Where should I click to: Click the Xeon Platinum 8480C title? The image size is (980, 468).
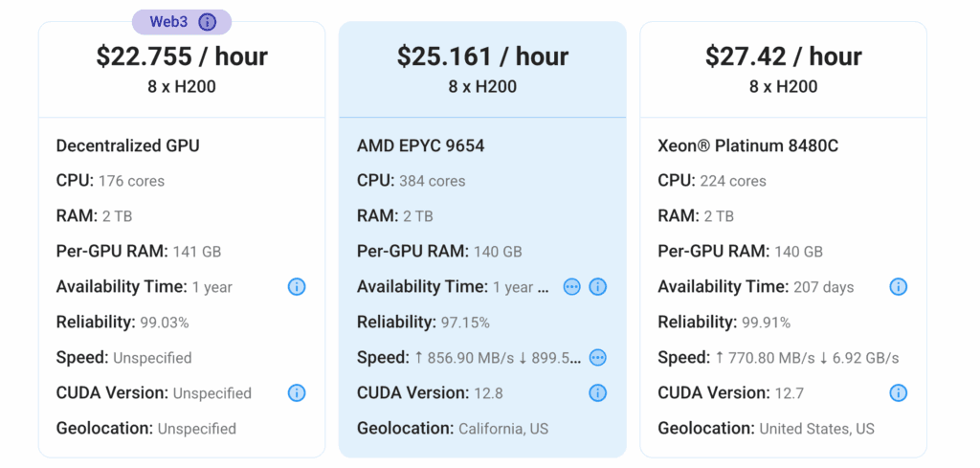pos(748,145)
